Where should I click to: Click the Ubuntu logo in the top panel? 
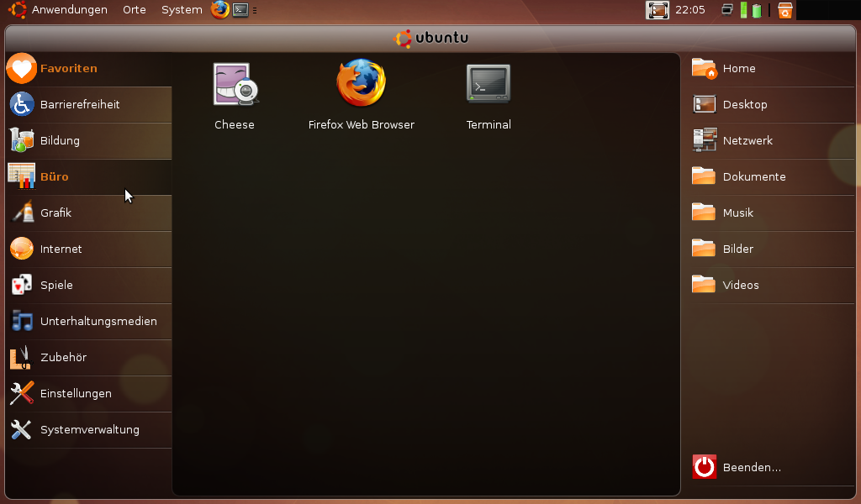[18, 10]
